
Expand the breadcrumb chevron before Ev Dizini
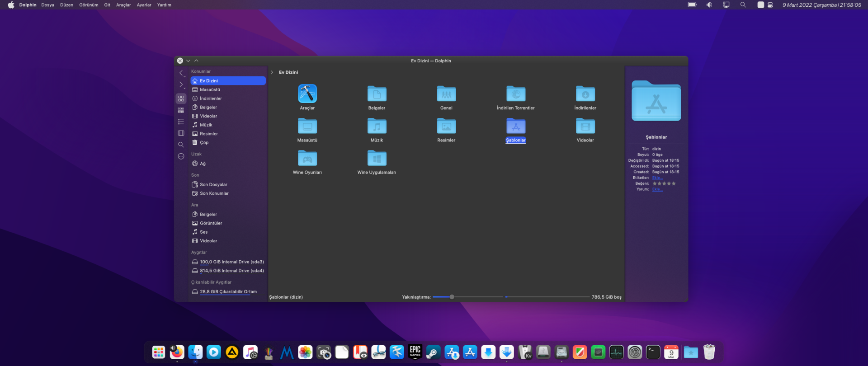pyautogui.click(x=272, y=73)
